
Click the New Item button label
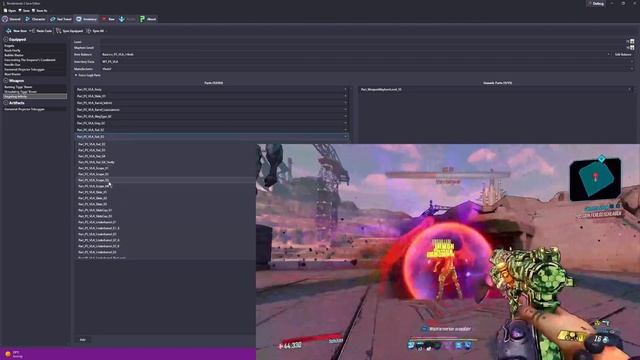tap(20, 31)
